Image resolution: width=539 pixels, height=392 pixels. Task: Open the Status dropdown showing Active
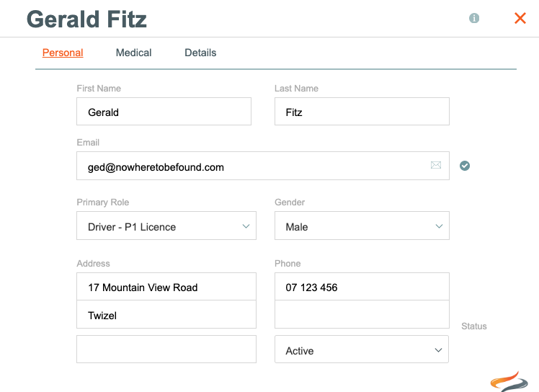[362, 349]
